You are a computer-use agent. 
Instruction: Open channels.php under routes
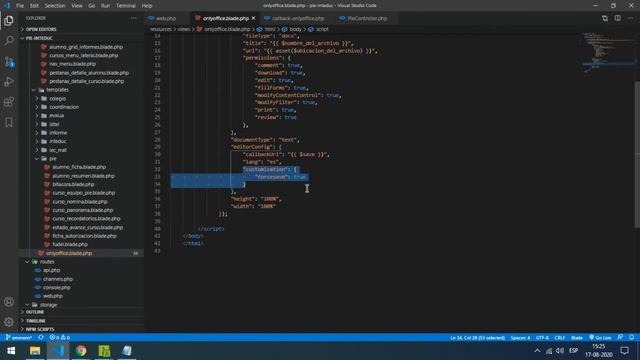click(x=58, y=279)
